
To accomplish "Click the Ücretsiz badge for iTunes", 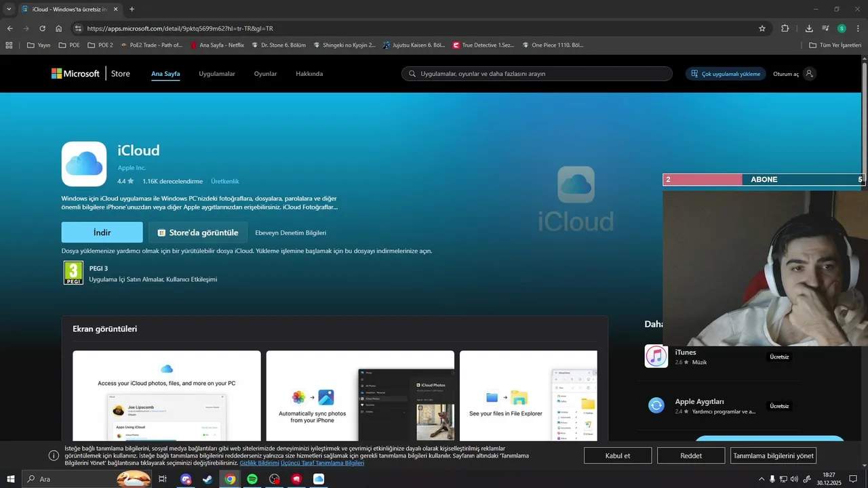I will pos(779,357).
